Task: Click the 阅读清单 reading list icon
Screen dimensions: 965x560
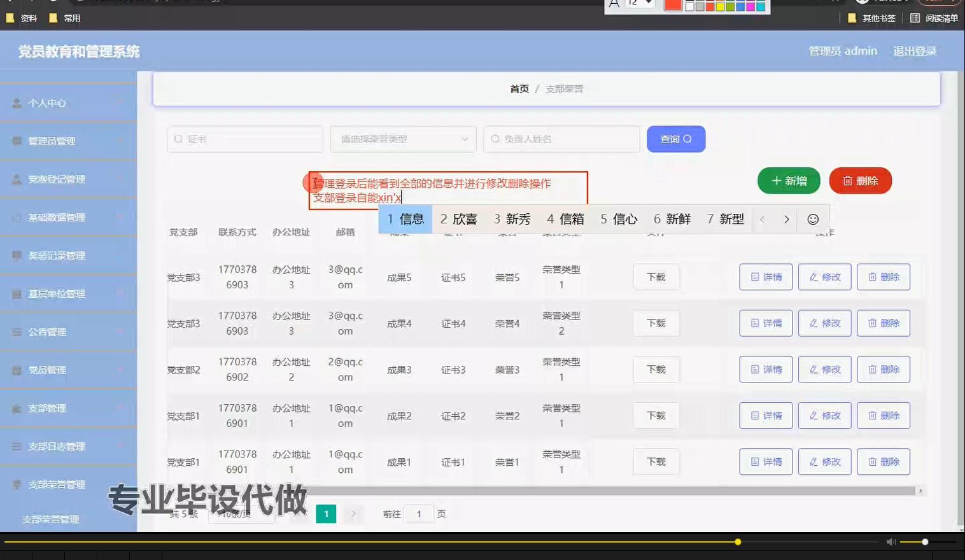Action: point(914,18)
